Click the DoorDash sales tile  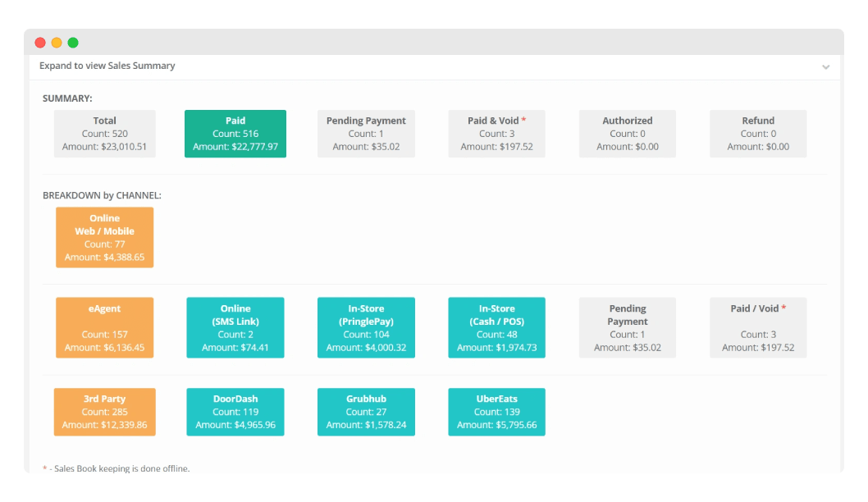(x=235, y=412)
